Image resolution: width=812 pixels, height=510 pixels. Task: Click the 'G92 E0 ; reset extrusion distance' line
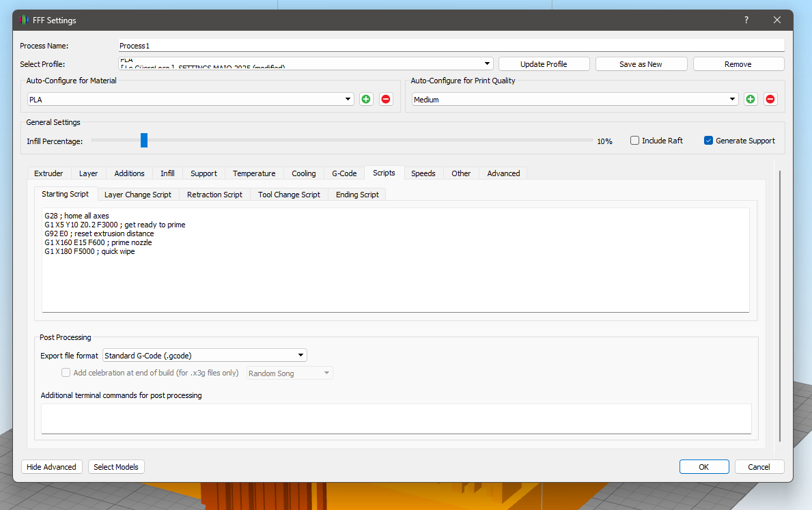tap(99, 233)
